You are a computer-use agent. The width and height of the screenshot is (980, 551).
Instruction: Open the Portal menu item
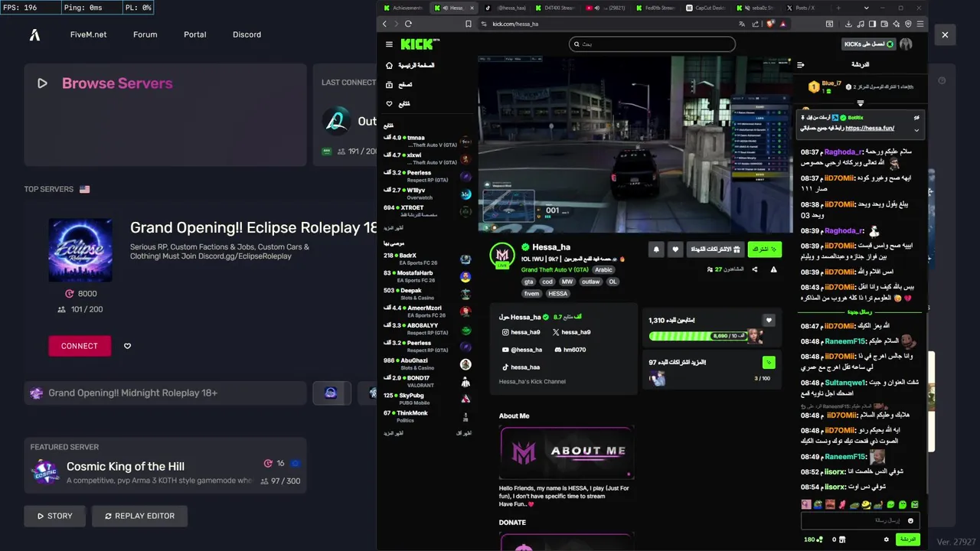pos(194,34)
